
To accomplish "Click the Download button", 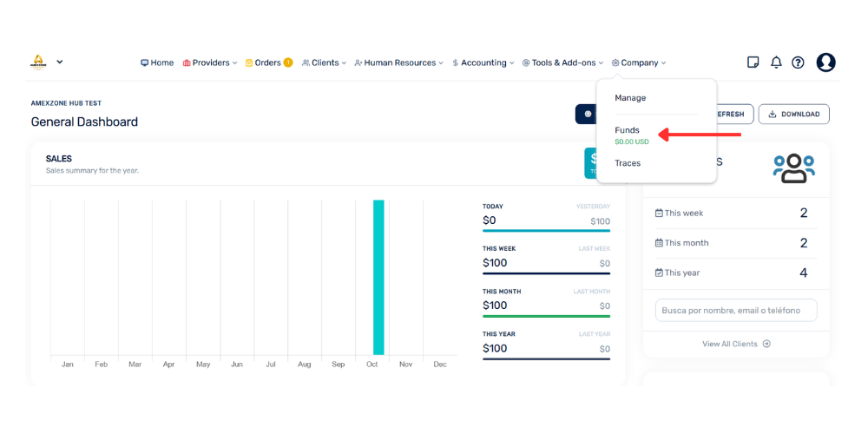I will pos(794,114).
